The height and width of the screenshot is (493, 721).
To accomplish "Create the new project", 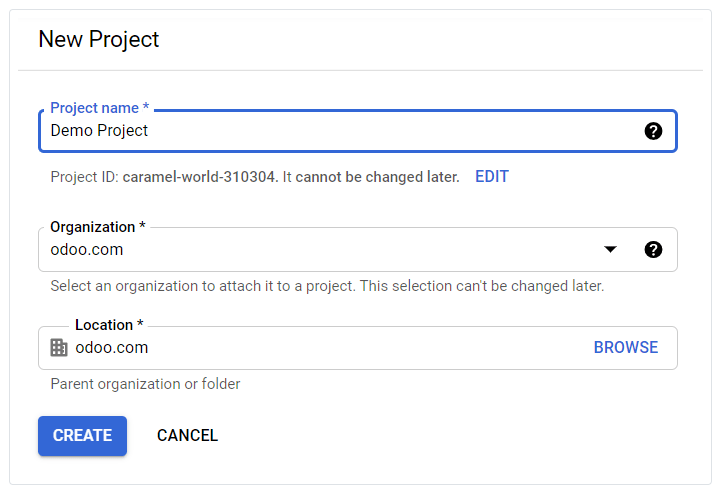I will point(82,436).
